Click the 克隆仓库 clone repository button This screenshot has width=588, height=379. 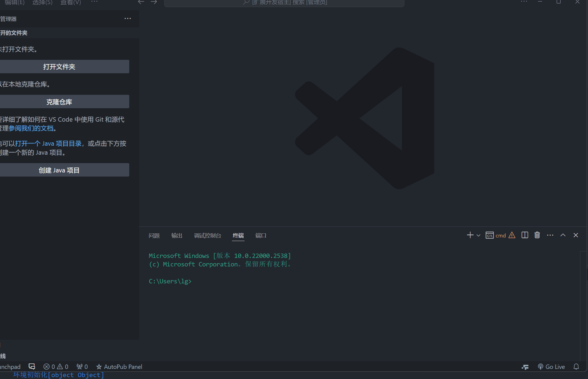coord(59,102)
